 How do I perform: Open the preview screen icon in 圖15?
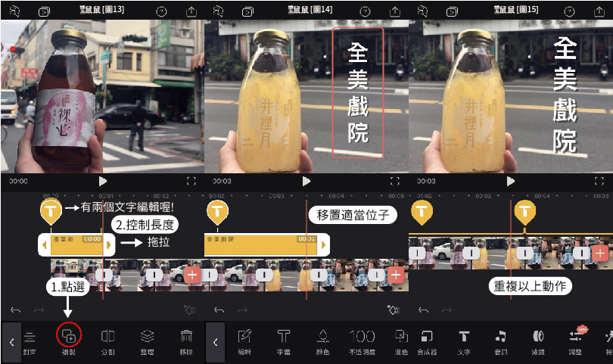click(452, 12)
